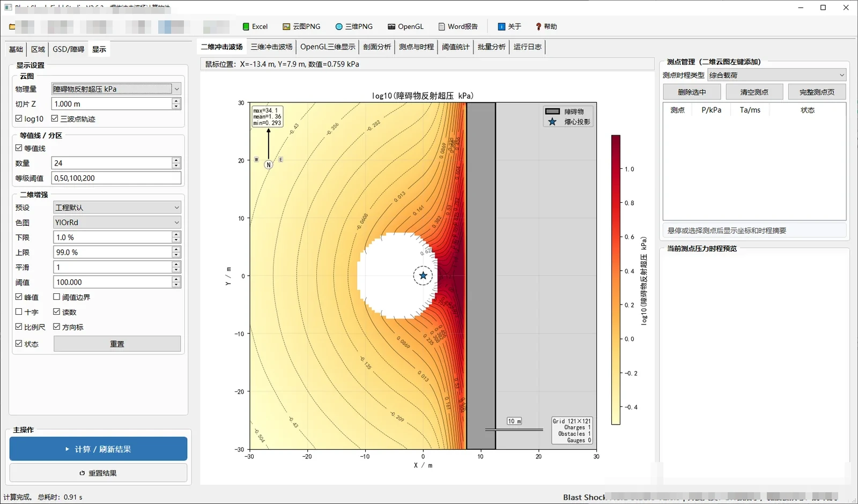Click the 计算 / 刷新结果 button
Viewport: 858px width, 504px height.
[98, 449]
